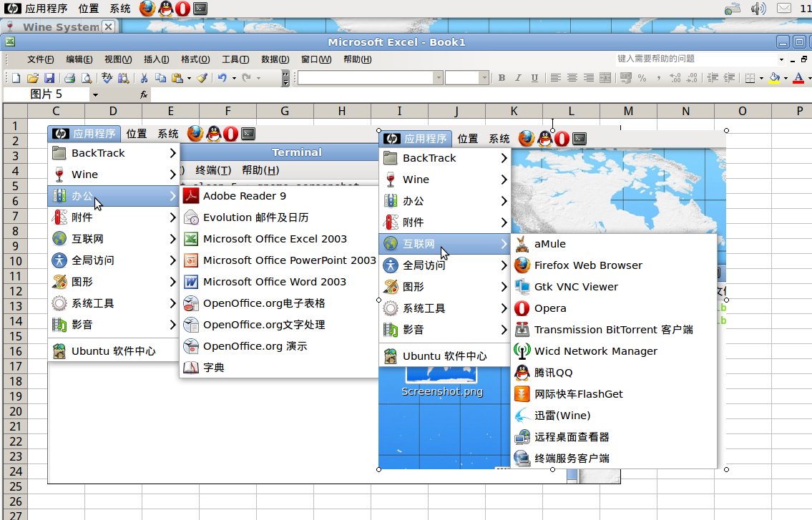Open the 编辑(E) menu
The height and width of the screenshot is (520, 812).
(79, 59)
